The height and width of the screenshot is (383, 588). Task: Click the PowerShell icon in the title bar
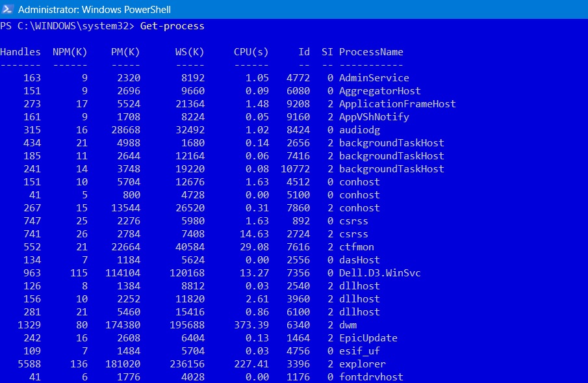9,9
